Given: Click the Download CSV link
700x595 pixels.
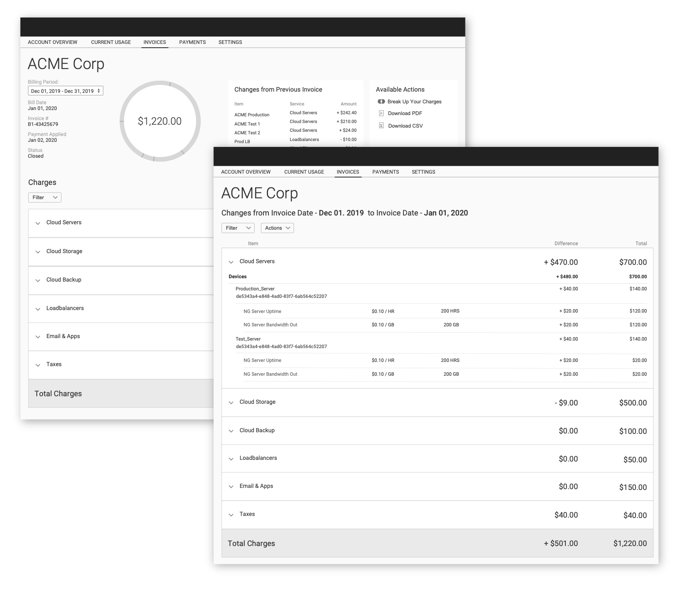Looking at the screenshot, I should [405, 126].
